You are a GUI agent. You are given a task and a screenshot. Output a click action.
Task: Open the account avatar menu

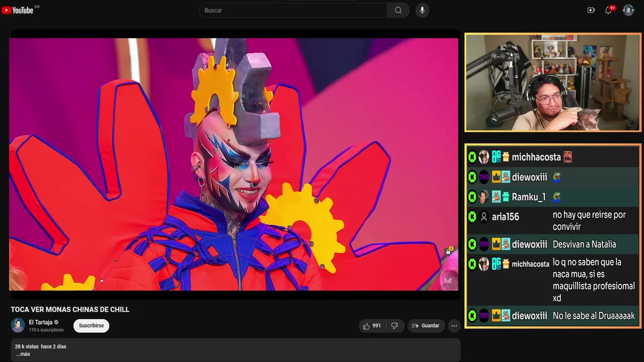[628, 10]
